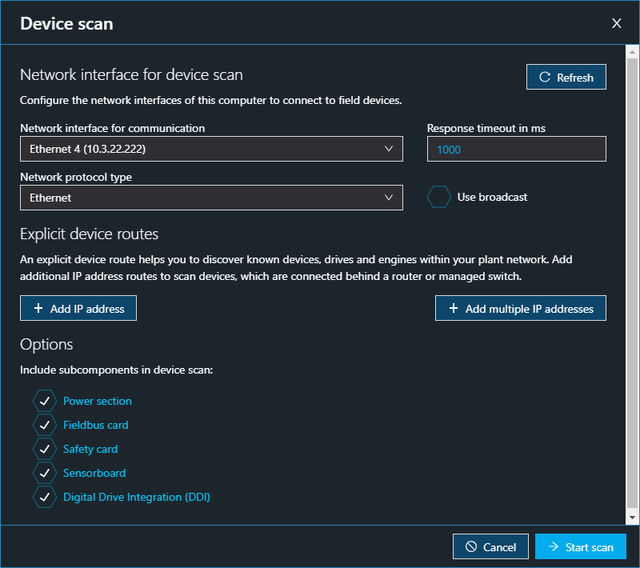The width and height of the screenshot is (640, 568).
Task: Close the Device scan dialog
Action: tap(616, 23)
